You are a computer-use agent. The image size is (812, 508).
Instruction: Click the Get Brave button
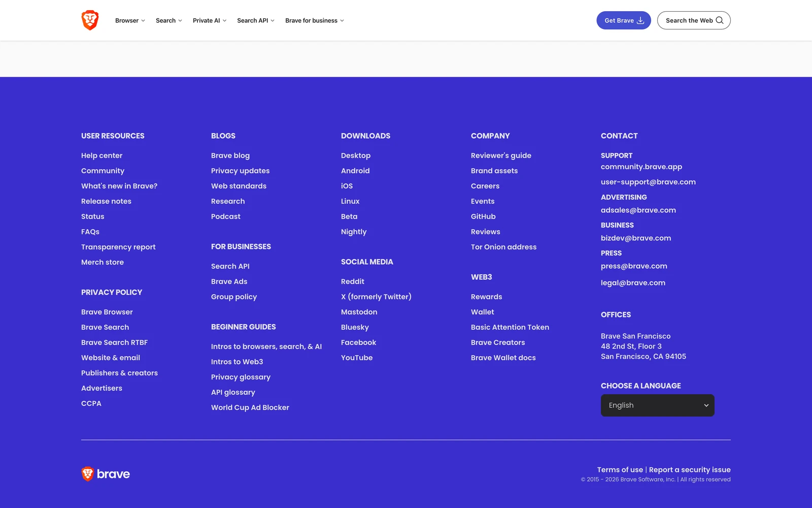pos(624,20)
